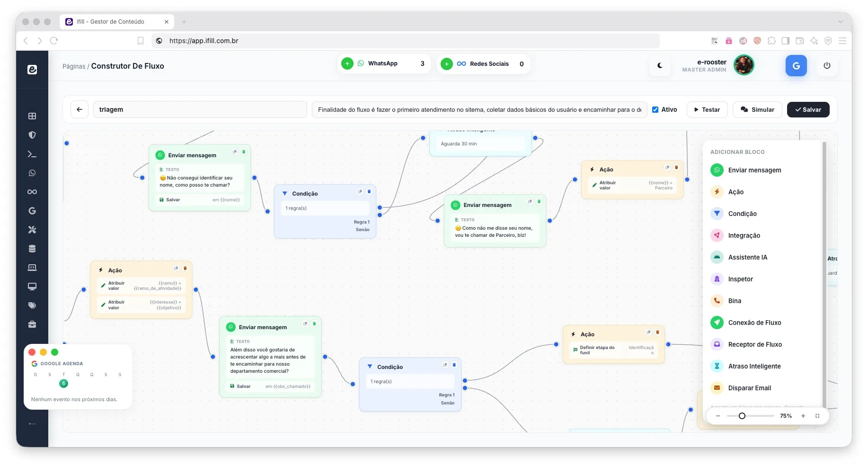Screen dimensions: 868x467
Task: Click the Simular button
Action: [757, 109]
